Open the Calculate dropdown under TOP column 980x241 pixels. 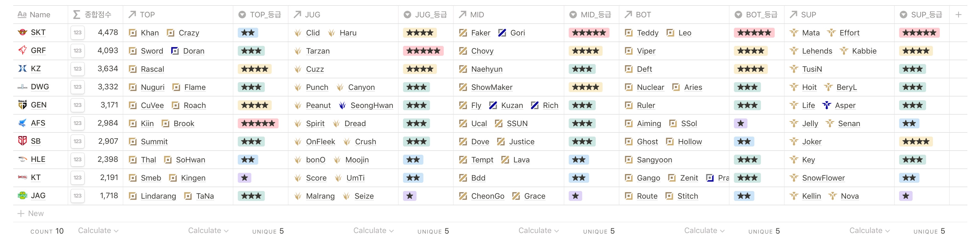pos(208,230)
